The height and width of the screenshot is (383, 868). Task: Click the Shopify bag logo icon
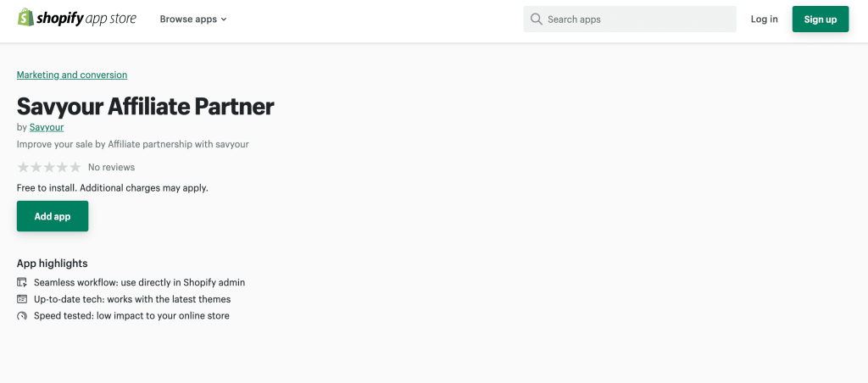[x=25, y=18]
